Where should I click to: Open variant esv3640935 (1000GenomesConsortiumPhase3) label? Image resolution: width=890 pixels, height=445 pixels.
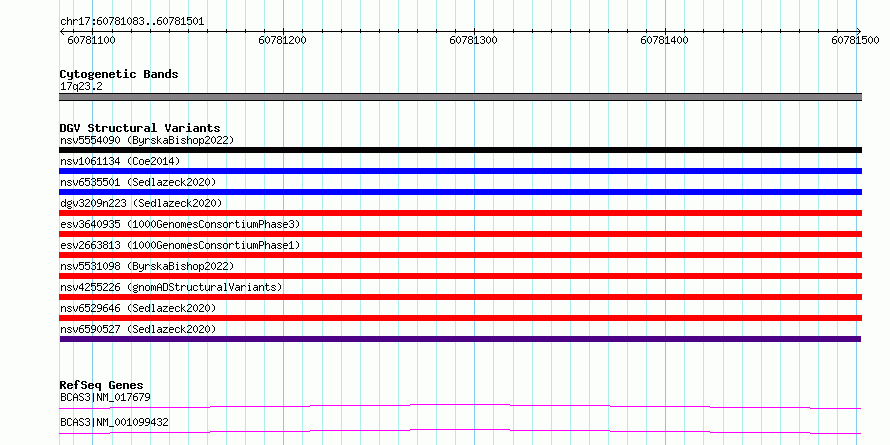point(180,224)
